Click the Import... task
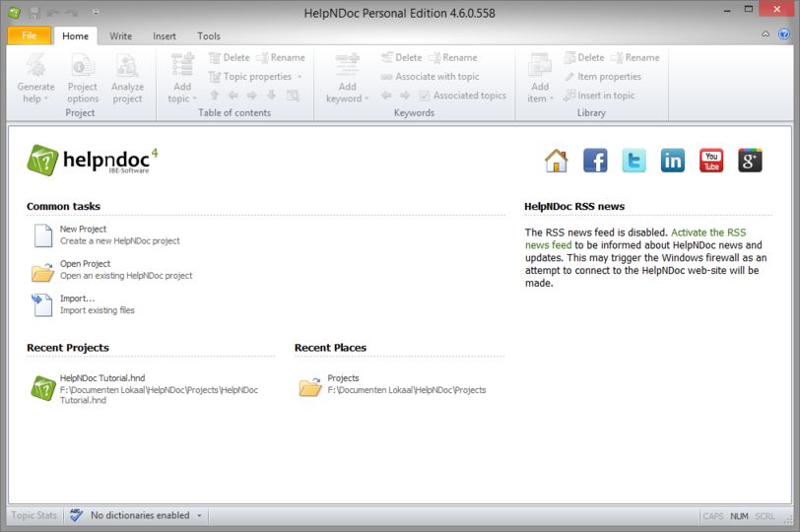800x532 pixels. pyautogui.click(x=83, y=304)
